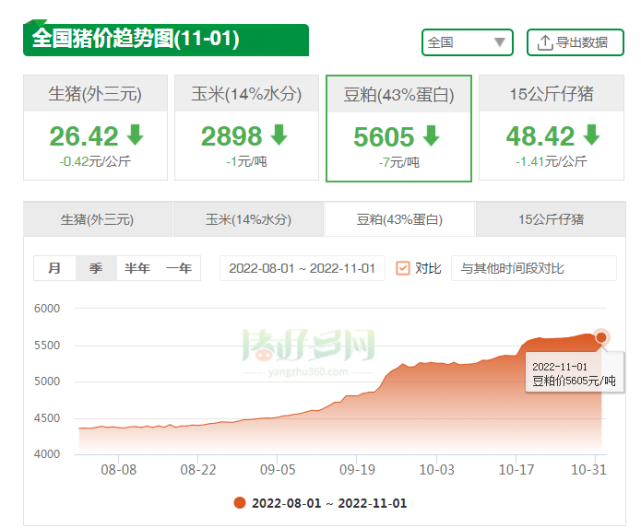Click the export data upload icon
Image resolution: width=641 pixels, height=528 pixels.
coord(545,42)
